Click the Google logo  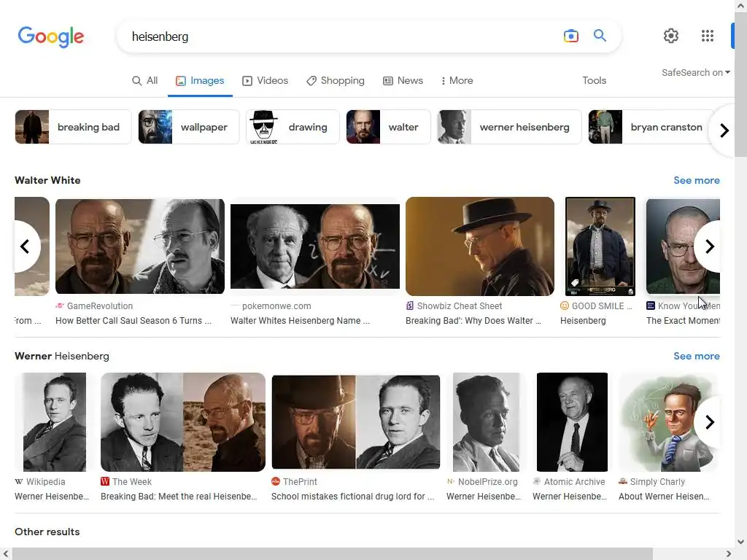pos(51,36)
